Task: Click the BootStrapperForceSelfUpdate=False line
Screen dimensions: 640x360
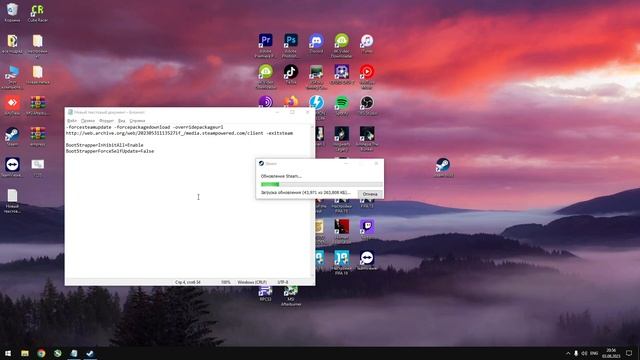Action: pos(110,151)
